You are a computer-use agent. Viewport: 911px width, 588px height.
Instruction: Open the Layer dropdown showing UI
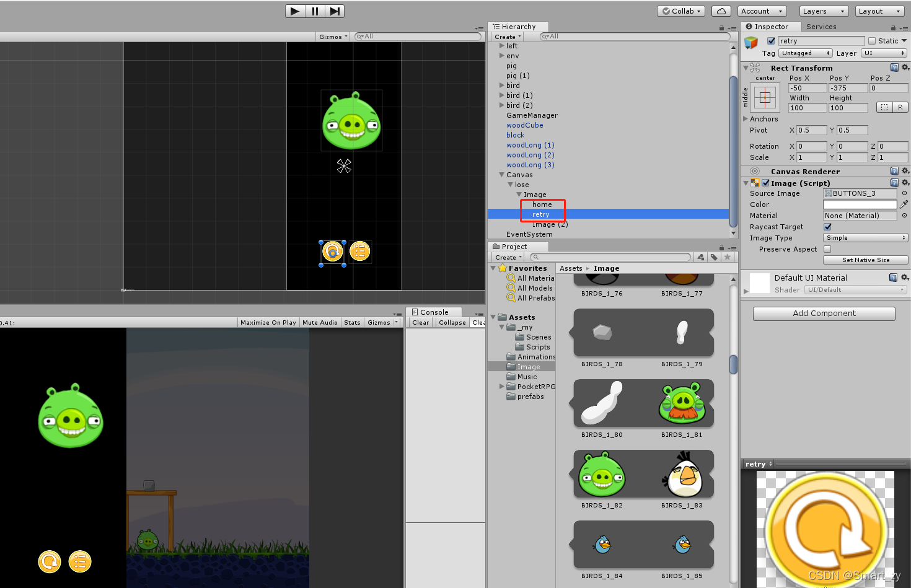click(x=884, y=53)
